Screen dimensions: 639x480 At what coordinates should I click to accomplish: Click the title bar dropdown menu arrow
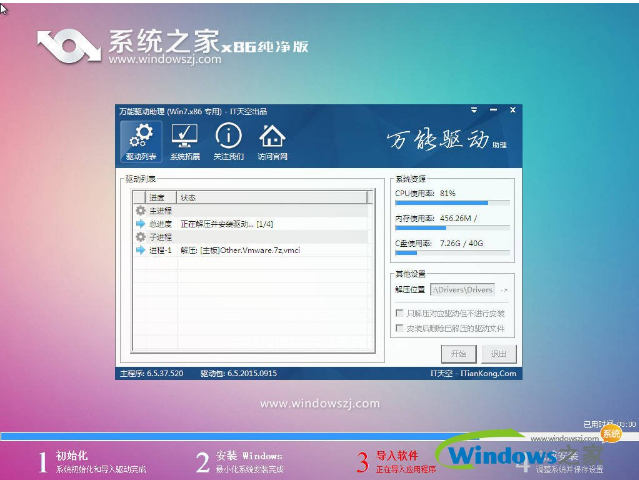(474, 110)
